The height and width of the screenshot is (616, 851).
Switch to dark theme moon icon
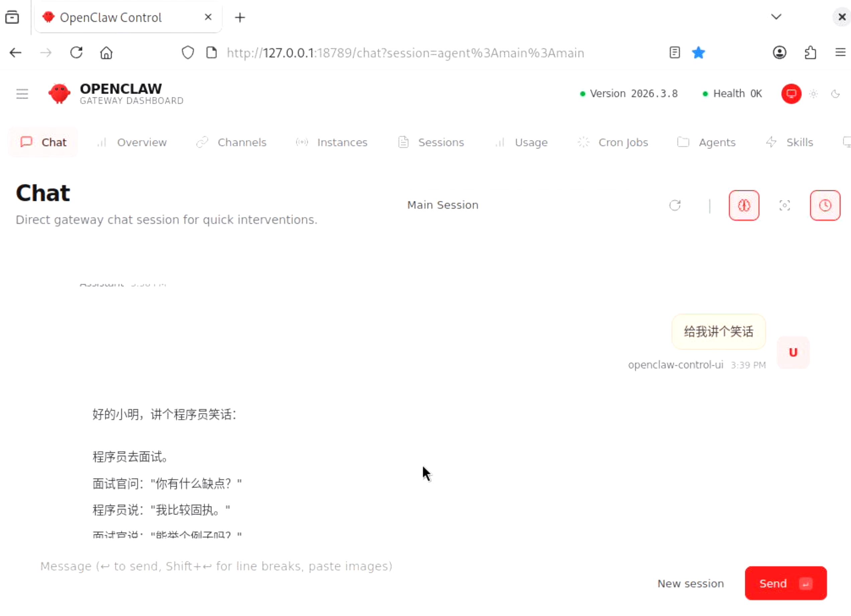pyautogui.click(x=835, y=94)
